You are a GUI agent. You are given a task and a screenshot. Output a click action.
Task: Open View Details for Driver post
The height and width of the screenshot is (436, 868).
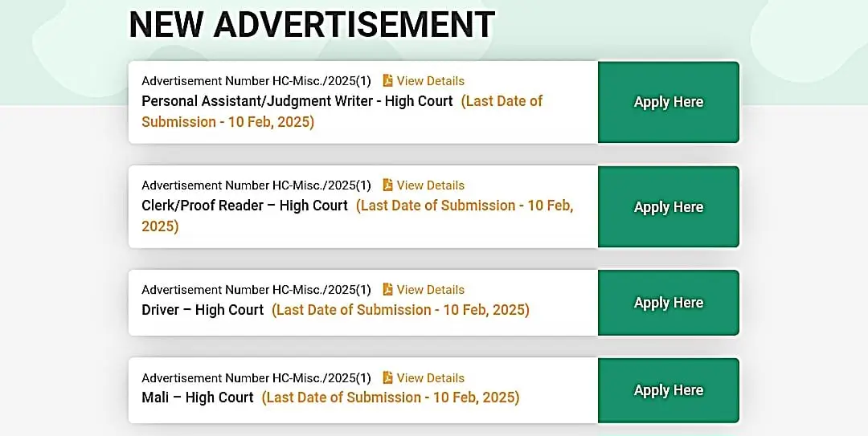(x=431, y=290)
